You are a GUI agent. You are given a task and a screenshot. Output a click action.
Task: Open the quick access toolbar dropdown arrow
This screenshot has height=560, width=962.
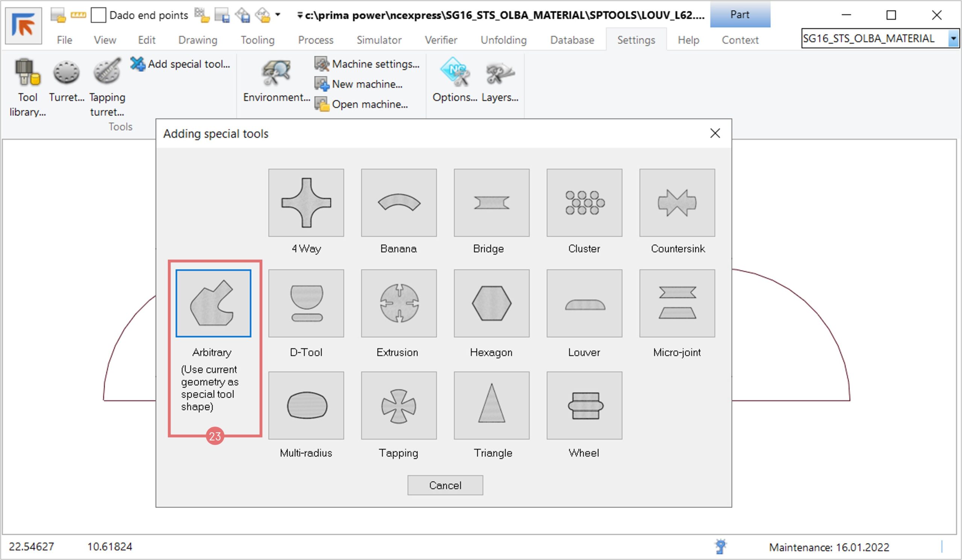tap(278, 15)
